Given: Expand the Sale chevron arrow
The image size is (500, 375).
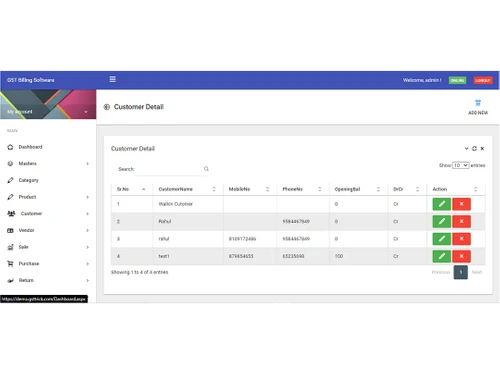Looking at the screenshot, I should [x=88, y=247].
